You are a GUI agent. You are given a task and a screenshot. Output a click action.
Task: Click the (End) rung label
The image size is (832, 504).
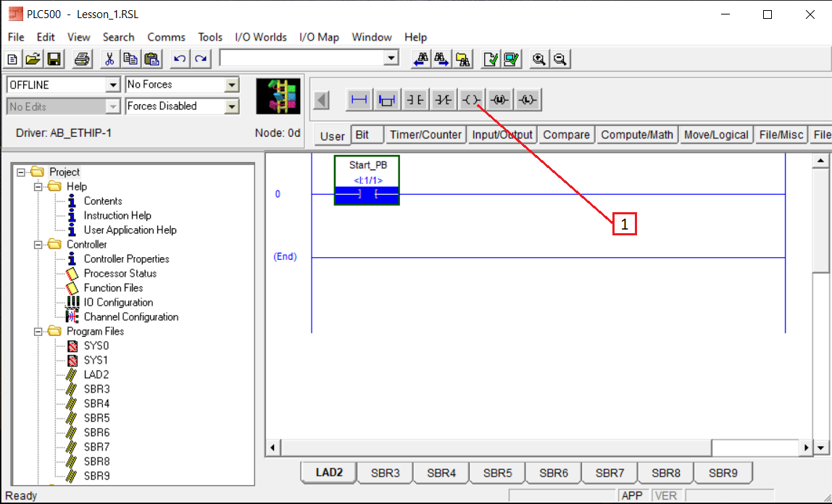coord(285,256)
